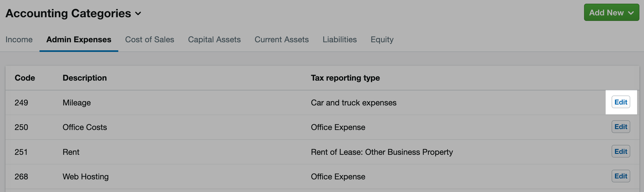Open the Liabilities tab
This screenshot has width=644, height=192.
click(339, 40)
